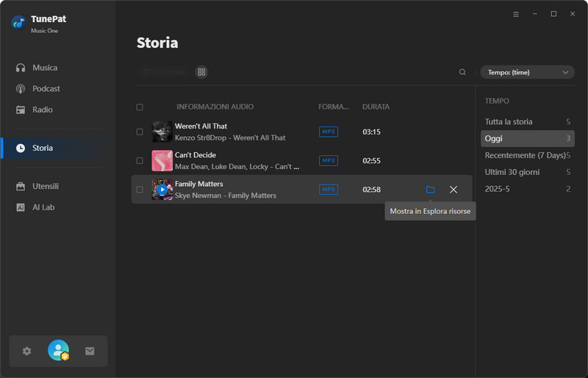Screen dimensions: 588x378
Task: Switch to grid view layout
Action: point(201,72)
